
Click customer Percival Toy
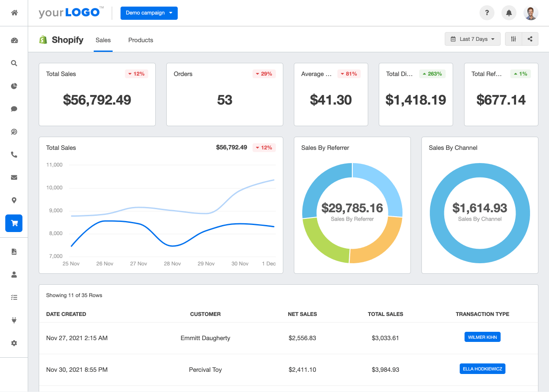[x=205, y=370]
